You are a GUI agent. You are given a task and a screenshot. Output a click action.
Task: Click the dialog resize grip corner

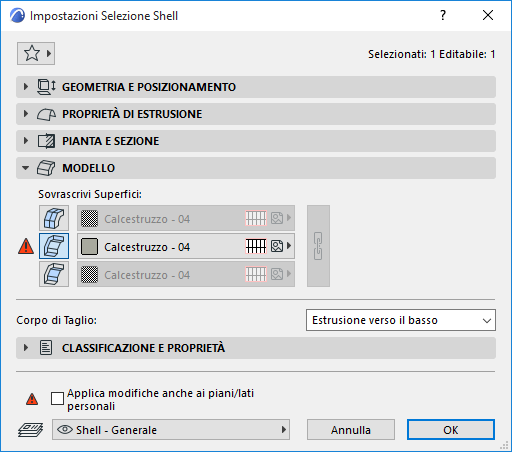click(x=505, y=445)
